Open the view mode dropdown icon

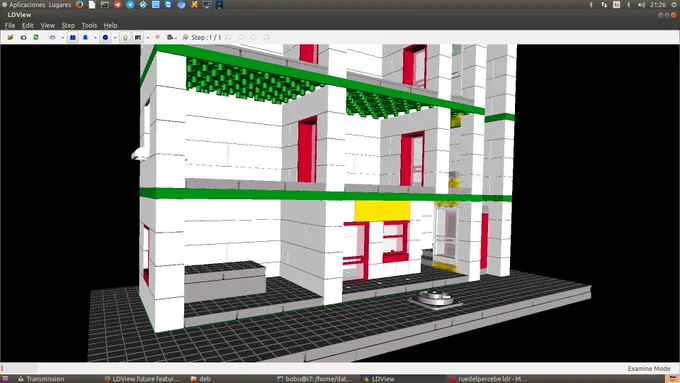[171, 37]
